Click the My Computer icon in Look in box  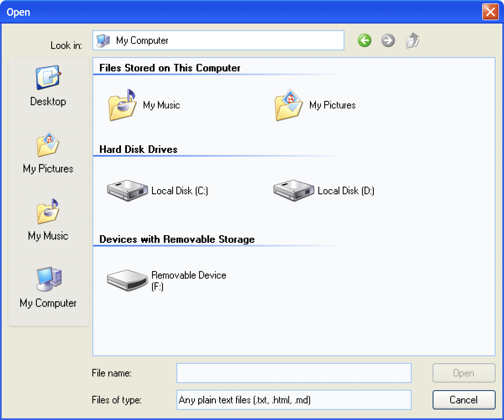tap(103, 40)
